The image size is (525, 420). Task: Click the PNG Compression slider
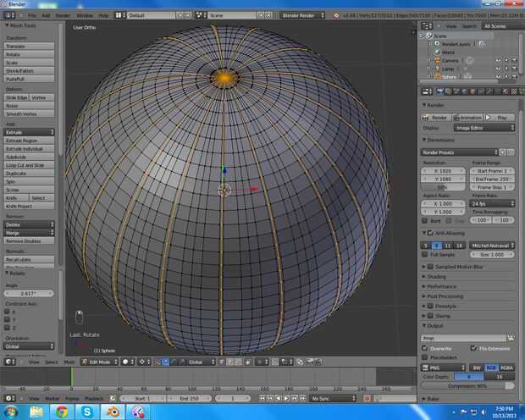click(x=467, y=385)
